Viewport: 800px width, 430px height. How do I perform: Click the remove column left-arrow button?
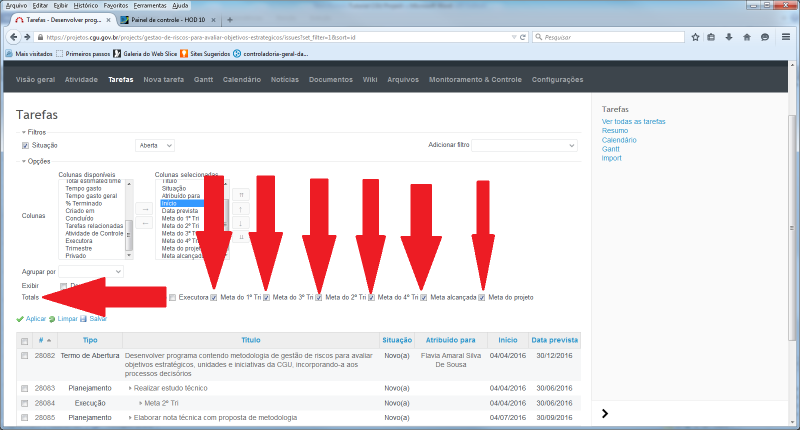pos(143,223)
